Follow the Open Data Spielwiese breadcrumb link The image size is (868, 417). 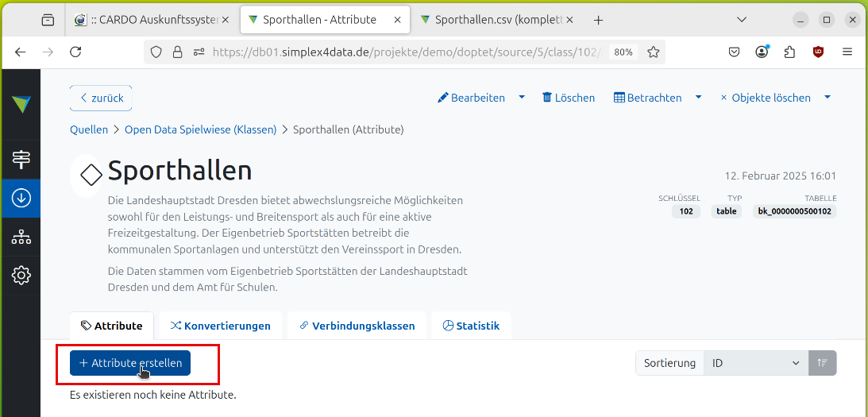[200, 129]
